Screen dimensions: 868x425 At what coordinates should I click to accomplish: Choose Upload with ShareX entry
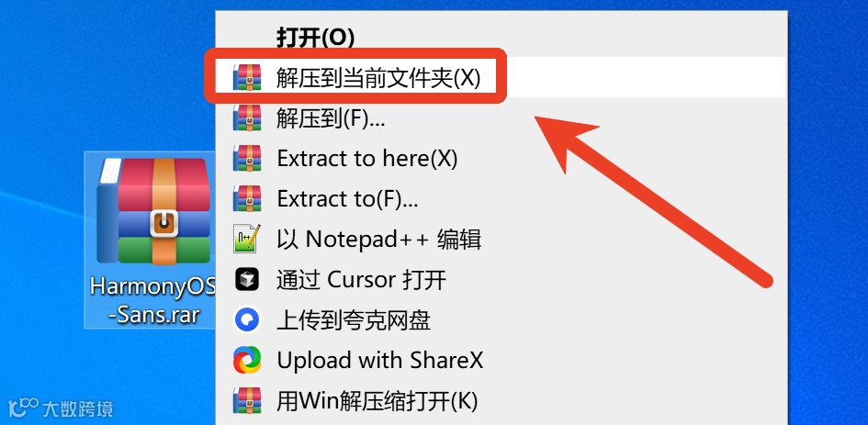(x=501, y=360)
